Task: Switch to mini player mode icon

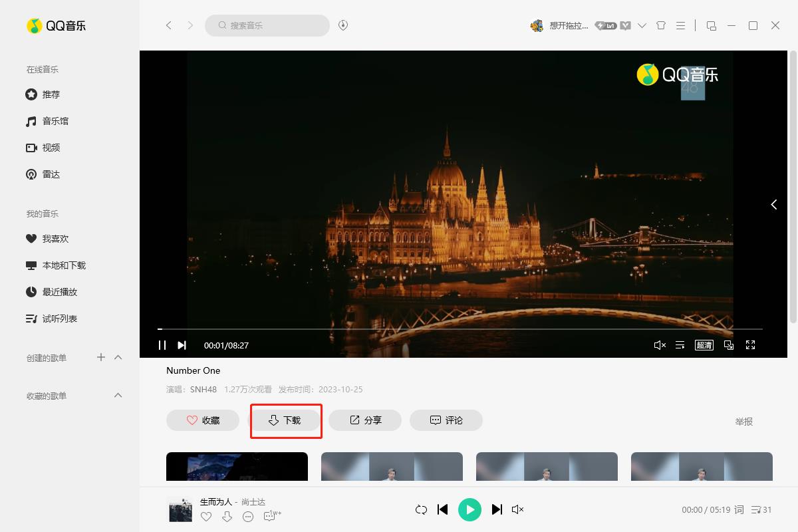Action: (x=711, y=25)
